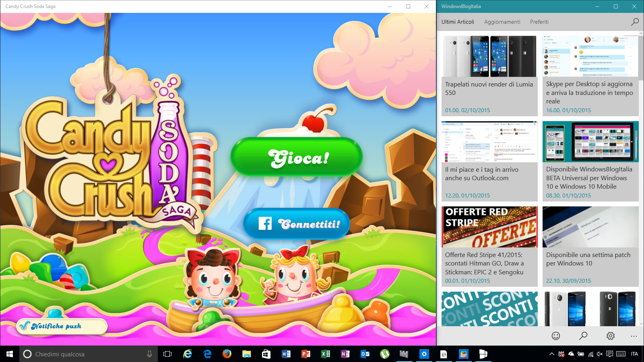Image resolution: width=644 pixels, height=362 pixels.
Task: Launch Outlook from the taskbar
Action: point(365,354)
